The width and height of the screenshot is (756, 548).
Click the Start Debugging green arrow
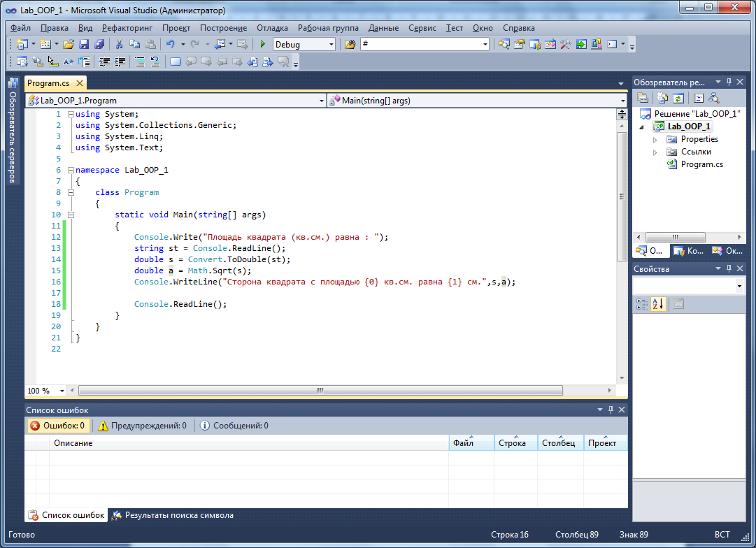click(263, 44)
